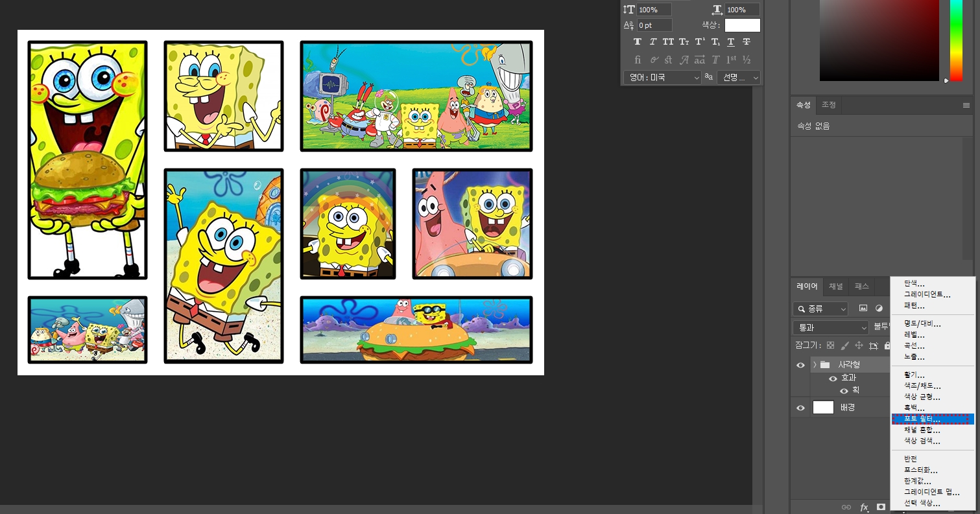The image size is (980, 514).
Task: Toggle Strikethrough text style
Action: coord(747,42)
